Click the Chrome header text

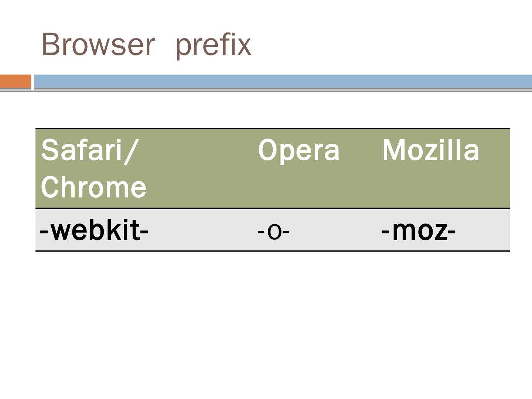click(x=93, y=187)
